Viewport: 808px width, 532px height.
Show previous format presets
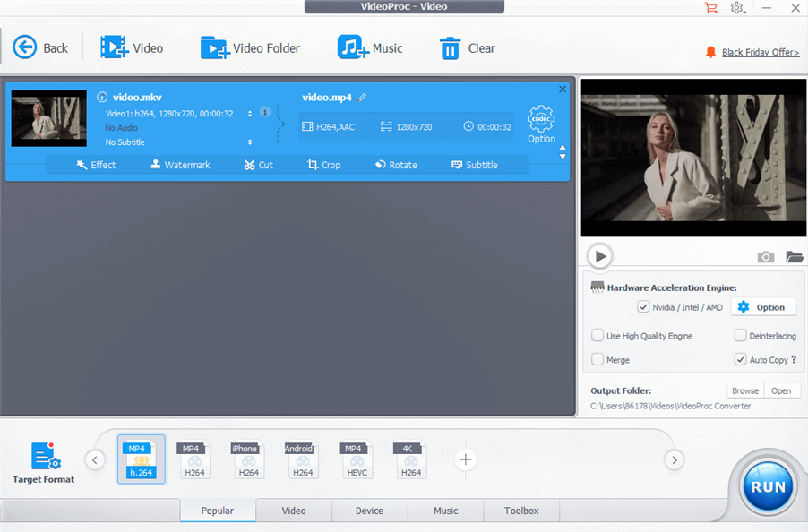tap(95, 459)
